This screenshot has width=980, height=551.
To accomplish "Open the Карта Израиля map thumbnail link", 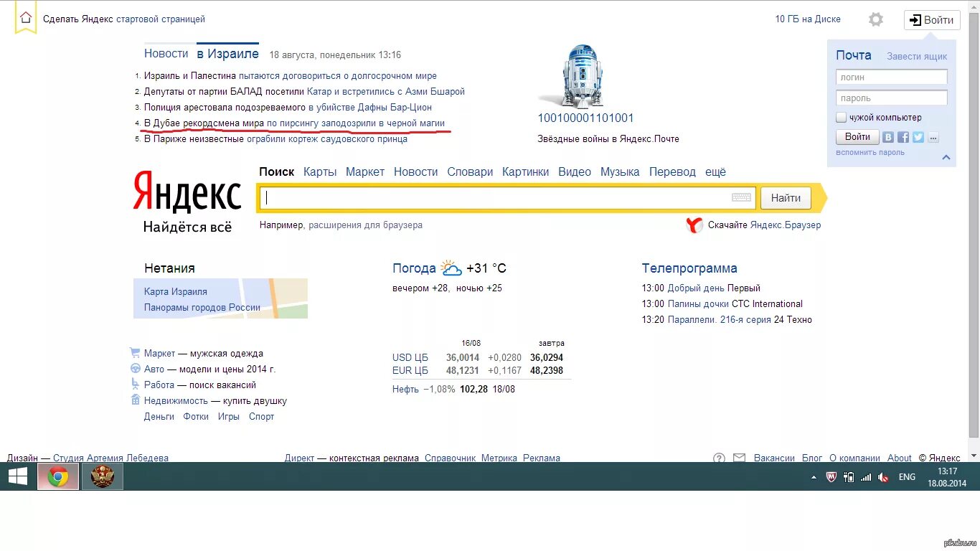I will pos(176,292).
